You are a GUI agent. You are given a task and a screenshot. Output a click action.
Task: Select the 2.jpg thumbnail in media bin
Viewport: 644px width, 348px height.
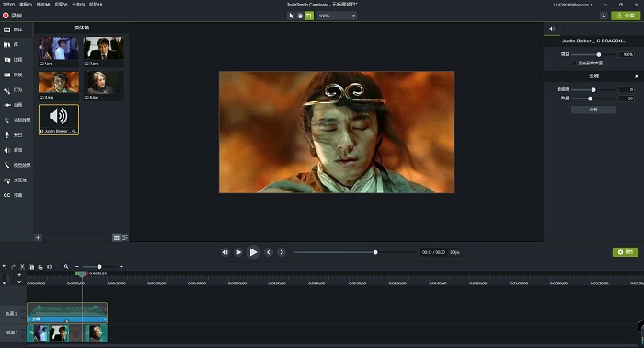(103, 52)
